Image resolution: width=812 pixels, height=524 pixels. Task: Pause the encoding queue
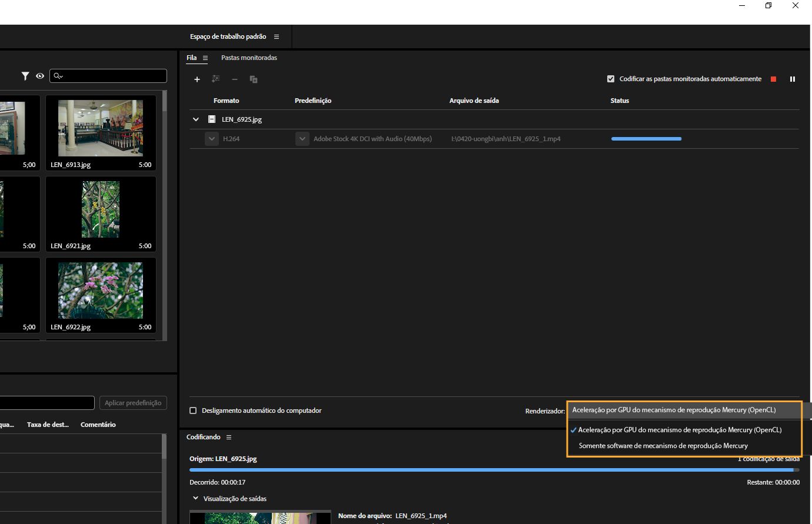793,78
